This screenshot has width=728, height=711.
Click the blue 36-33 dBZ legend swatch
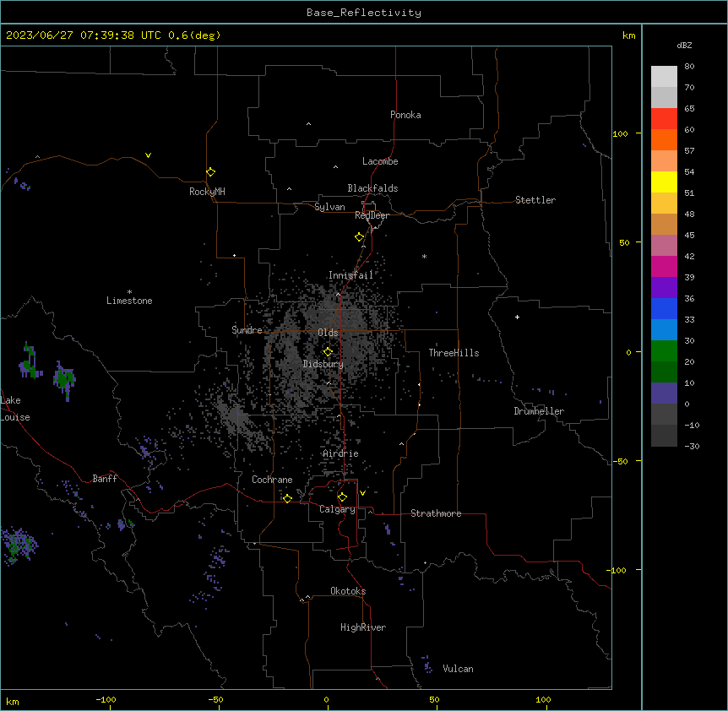coord(664,308)
